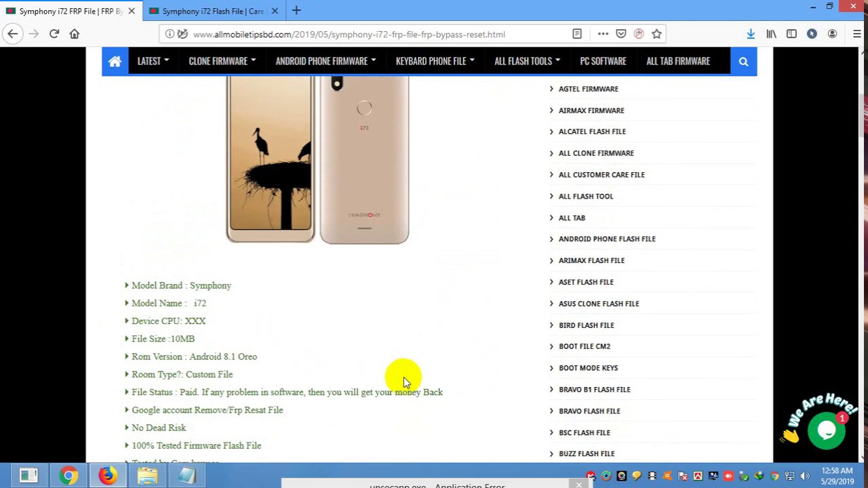
Task: Bookmark this page with the star
Action: tap(656, 34)
